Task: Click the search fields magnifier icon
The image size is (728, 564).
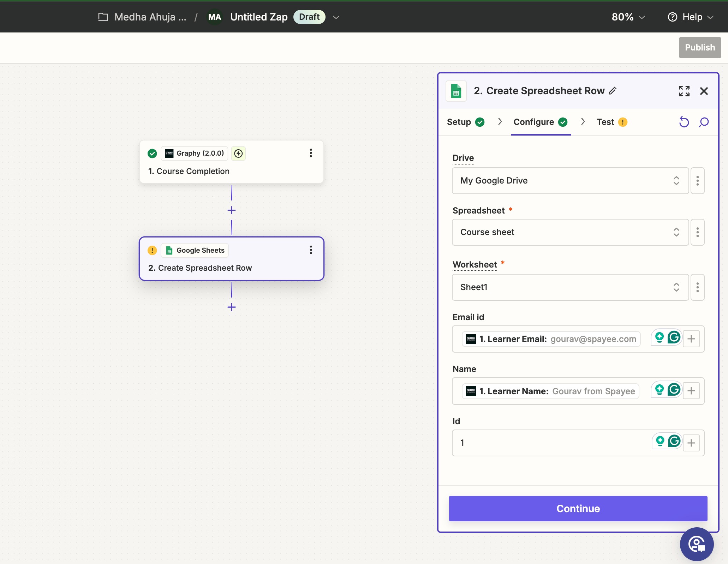Action: pos(704,122)
